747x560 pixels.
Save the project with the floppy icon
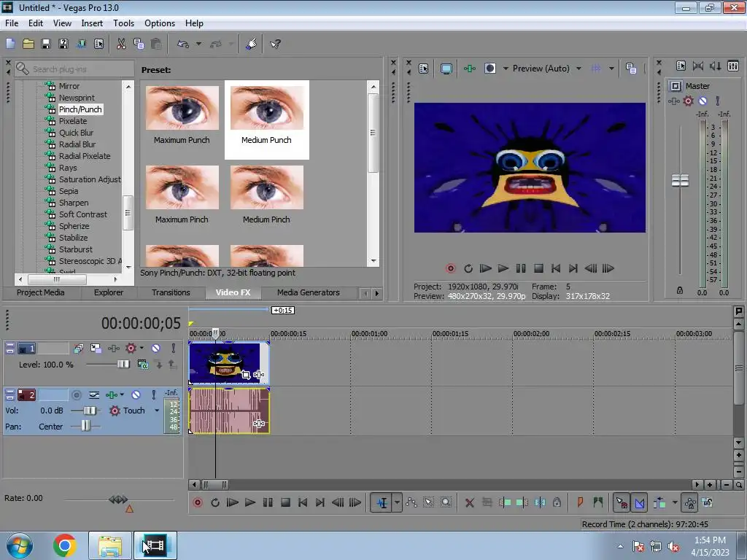pos(46,44)
